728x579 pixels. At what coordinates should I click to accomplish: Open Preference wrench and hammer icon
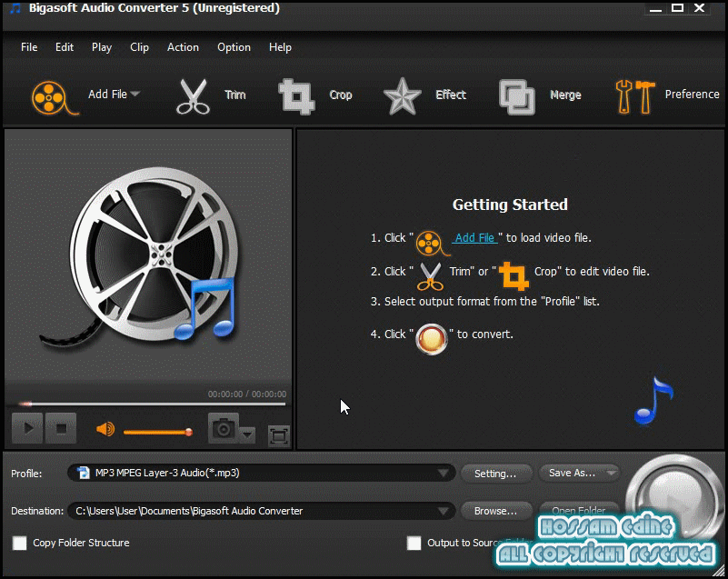[x=634, y=97]
